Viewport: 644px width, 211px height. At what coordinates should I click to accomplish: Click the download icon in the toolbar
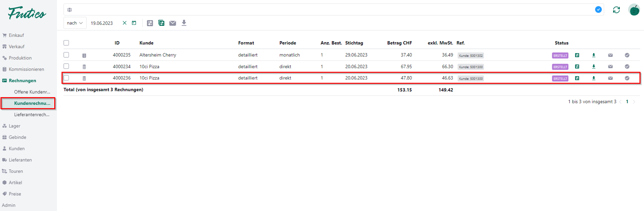184,23
